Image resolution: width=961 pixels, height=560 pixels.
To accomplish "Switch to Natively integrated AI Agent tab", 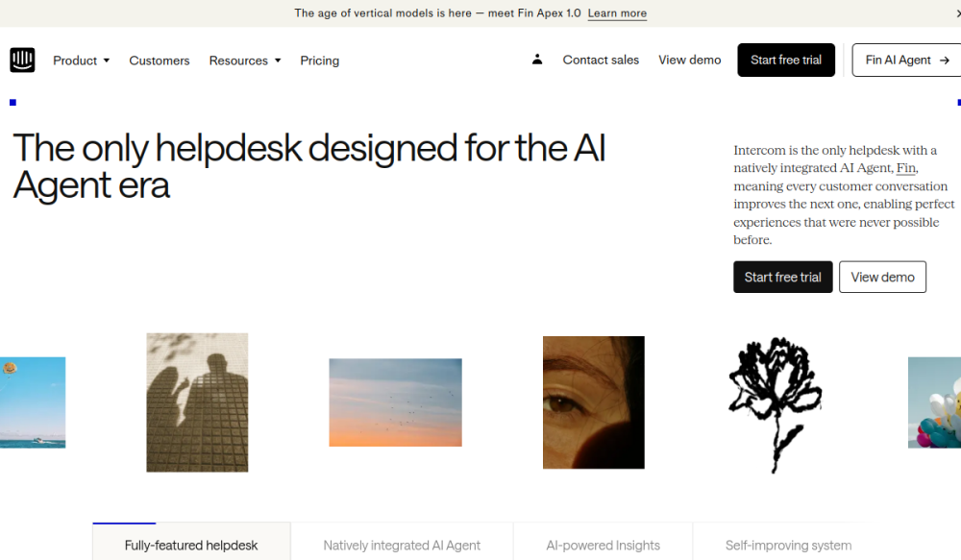I will (402, 545).
